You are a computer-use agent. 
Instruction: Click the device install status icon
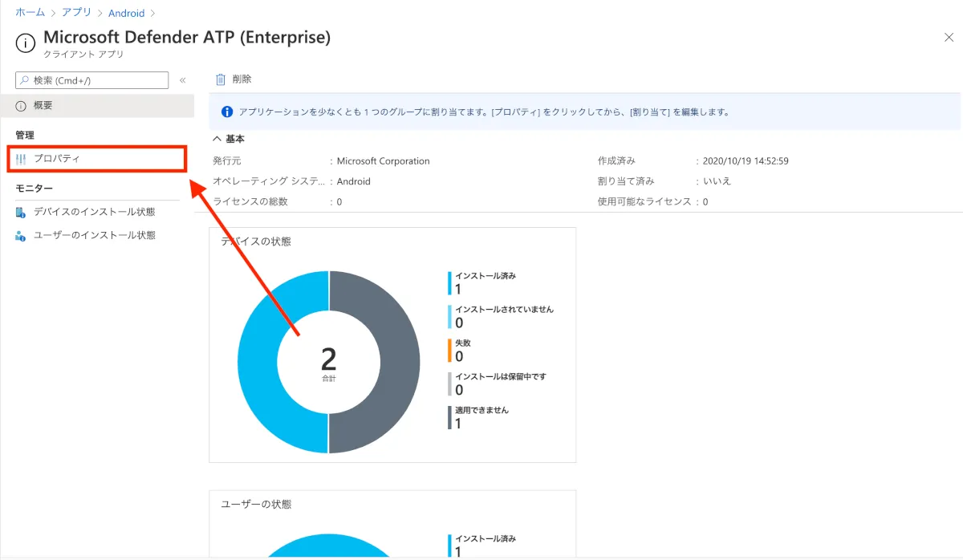tap(21, 212)
